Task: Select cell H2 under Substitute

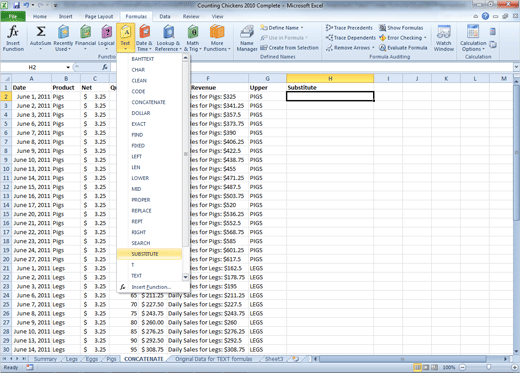Action: tap(330, 96)
